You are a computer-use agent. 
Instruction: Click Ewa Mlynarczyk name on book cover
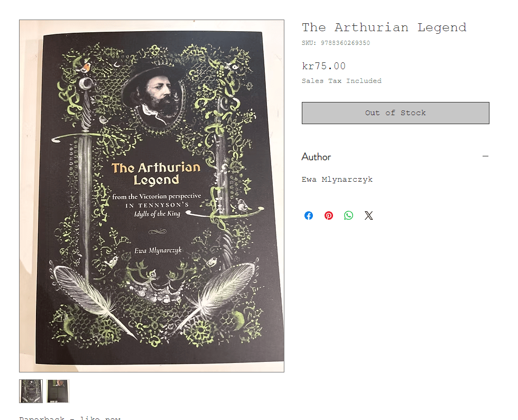[158, 250]
